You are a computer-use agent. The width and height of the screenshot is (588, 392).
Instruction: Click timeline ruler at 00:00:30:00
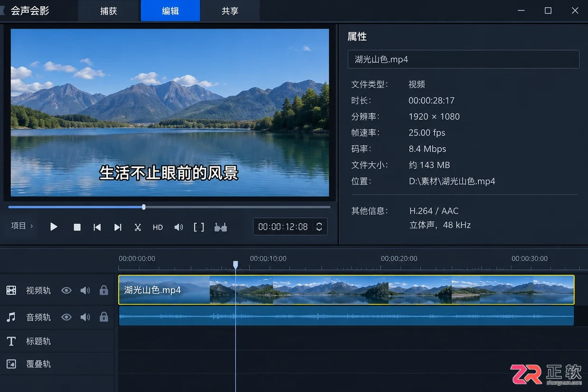point(530,258)
